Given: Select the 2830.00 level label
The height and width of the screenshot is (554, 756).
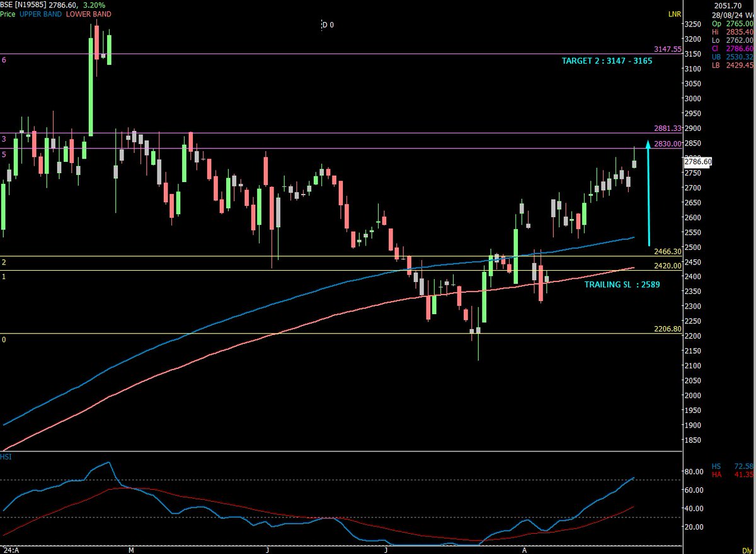Looking at the screenshot, I should click(x=668, y=144).
